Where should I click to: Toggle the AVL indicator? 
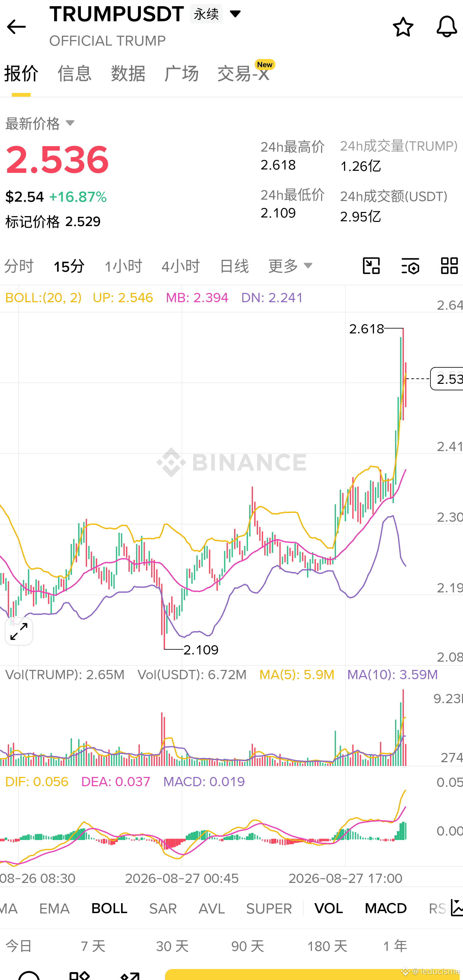212,908
